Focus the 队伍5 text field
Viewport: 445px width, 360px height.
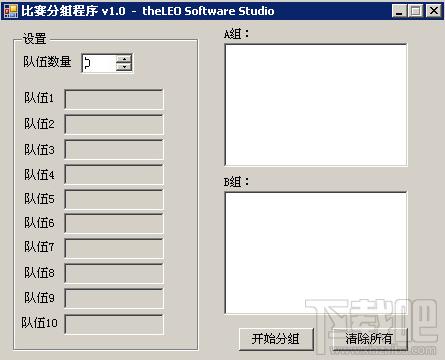(114, 199)
